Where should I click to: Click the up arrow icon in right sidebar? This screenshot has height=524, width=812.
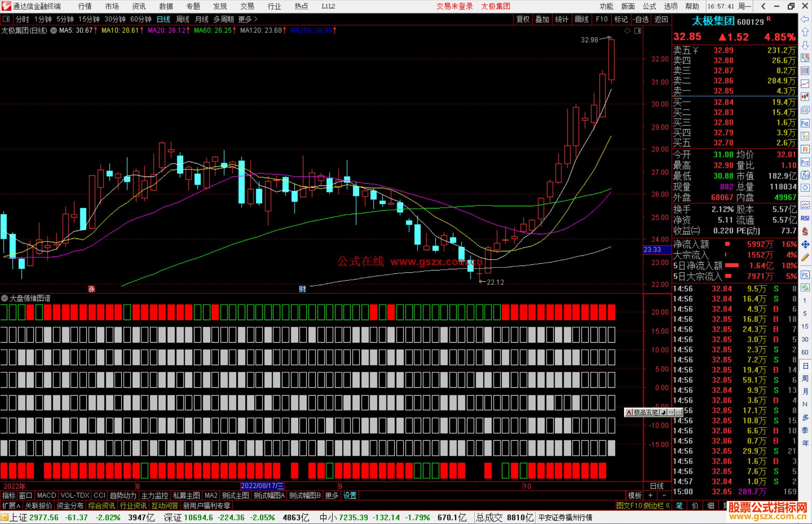pos(805,32)
